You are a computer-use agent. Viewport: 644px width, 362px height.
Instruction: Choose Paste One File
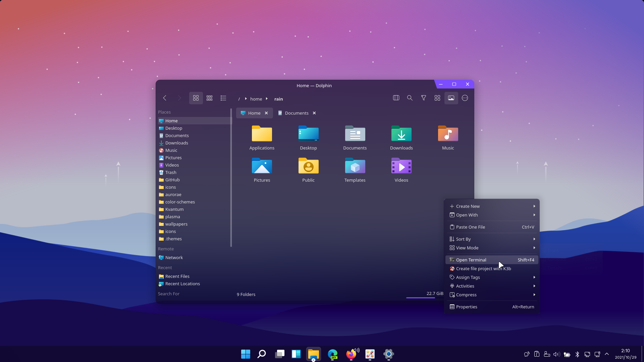coord(492,227)
